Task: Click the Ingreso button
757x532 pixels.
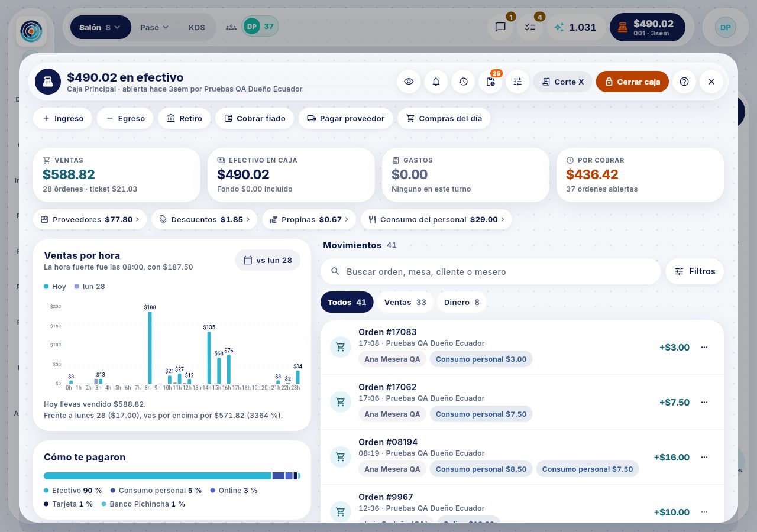Action: coord(63,118)
